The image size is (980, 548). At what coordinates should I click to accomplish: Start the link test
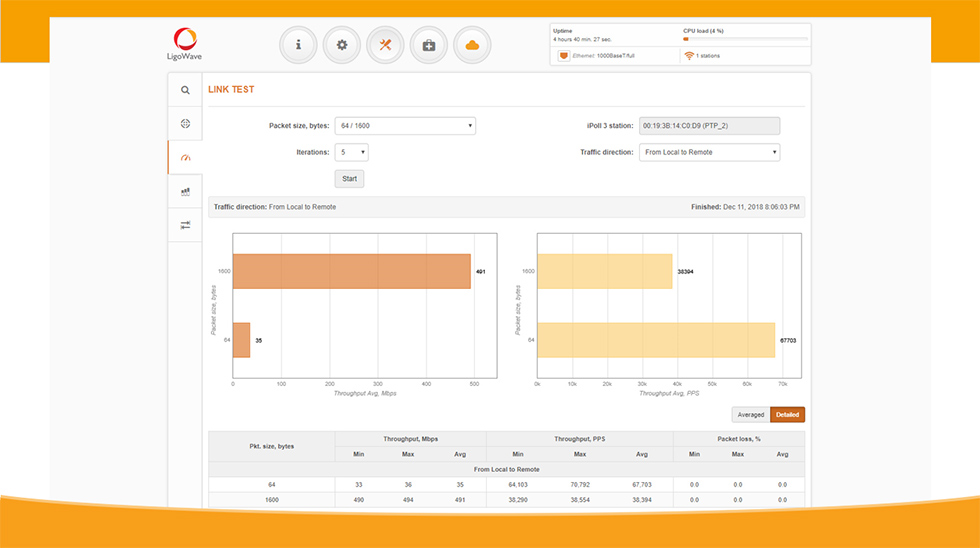tap(349, 179)
